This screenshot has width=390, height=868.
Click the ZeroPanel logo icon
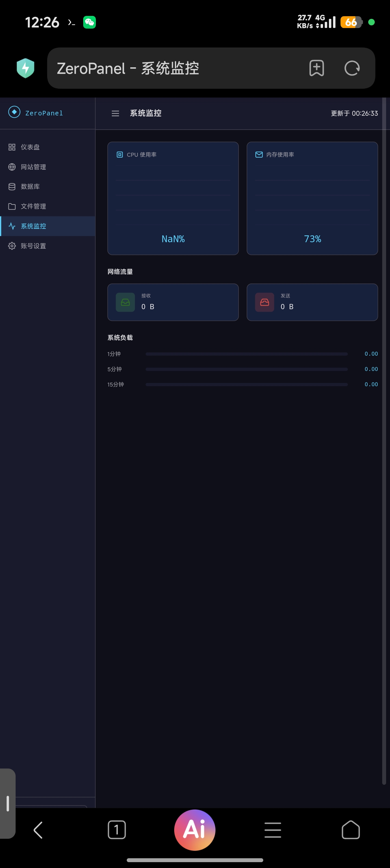14,112
